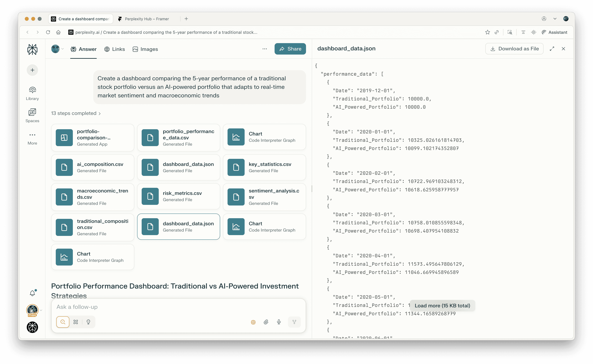This screenshot has height=364, width=593.
Task: Open the Library in sidebar
Action: point(32,93)
